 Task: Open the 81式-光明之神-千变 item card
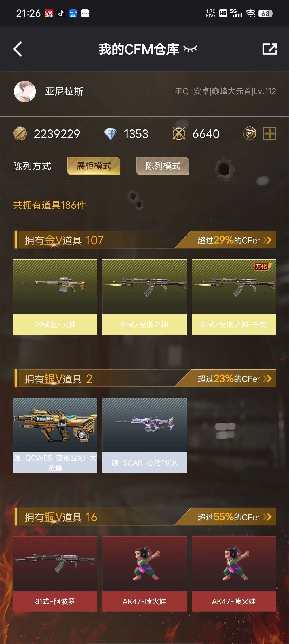point(234,297)
